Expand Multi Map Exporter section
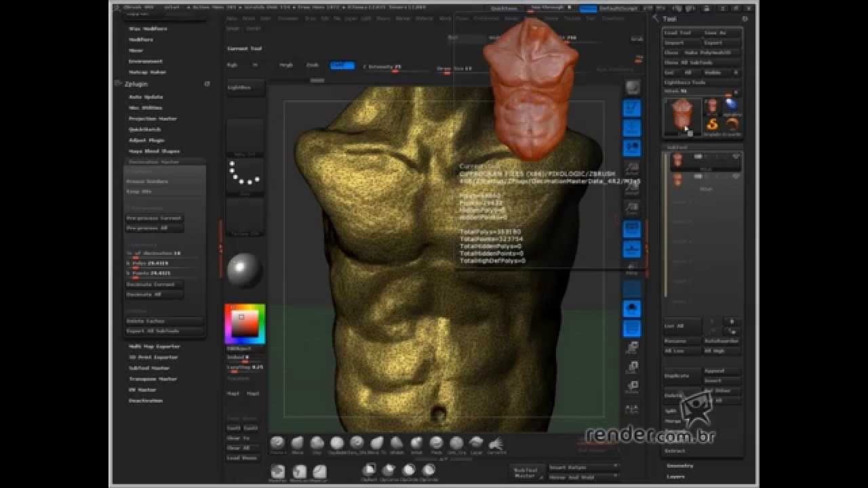Screen dimensions: 868x488 [x=154, y=346]
